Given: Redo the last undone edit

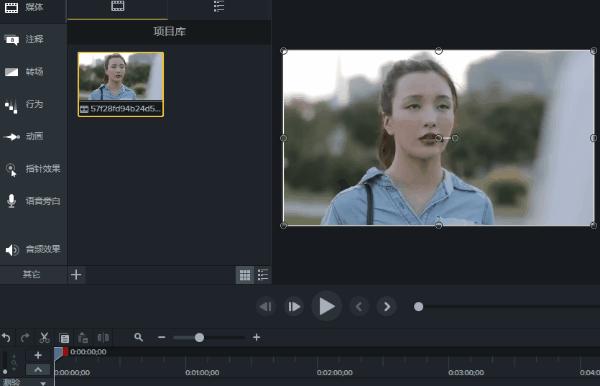Looking at the screenshot, I should [x=25, y=337].
